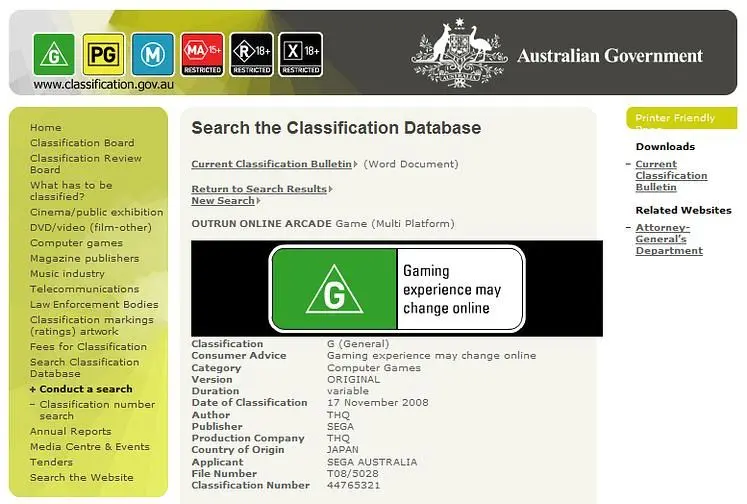Click the large G classification marking image
The height and width of the screenshot is (504, 747).
pos(397,288)
